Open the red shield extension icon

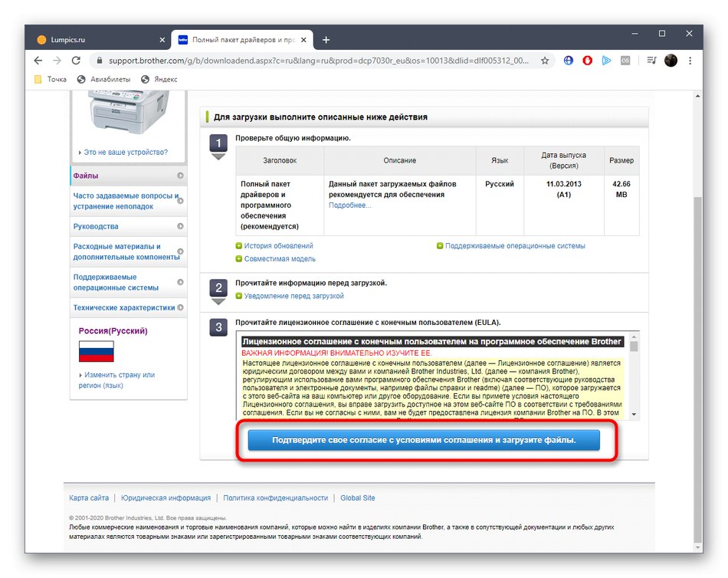(x=587, y=61)
